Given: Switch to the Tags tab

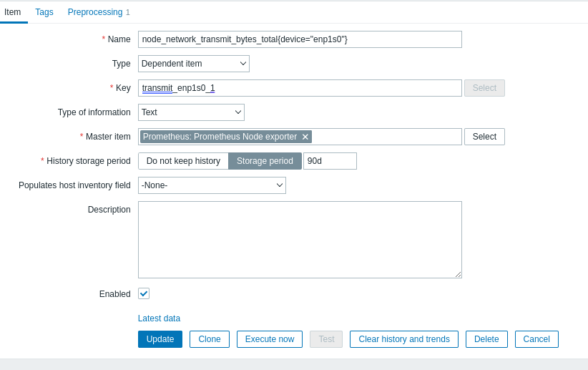Looking at the screenshot, I should (44, 12).
